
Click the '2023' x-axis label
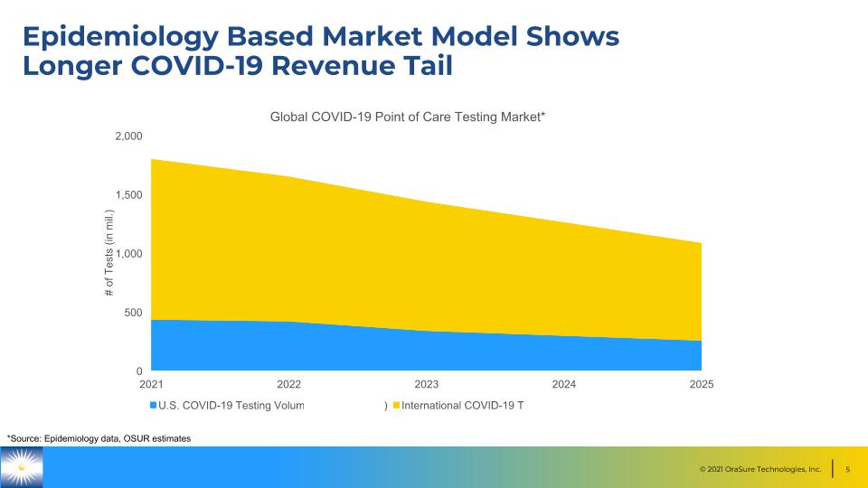tap(426, 384)
